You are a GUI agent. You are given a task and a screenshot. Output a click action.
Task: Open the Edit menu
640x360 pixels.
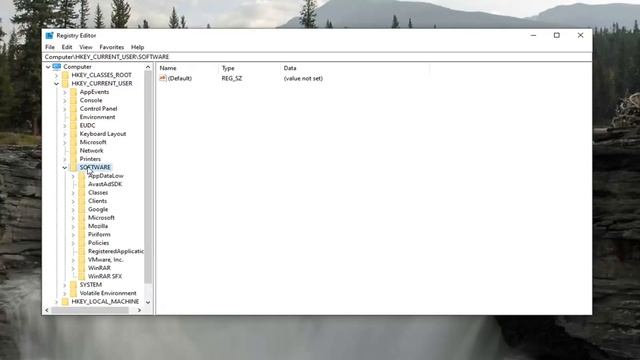point(67,47)
